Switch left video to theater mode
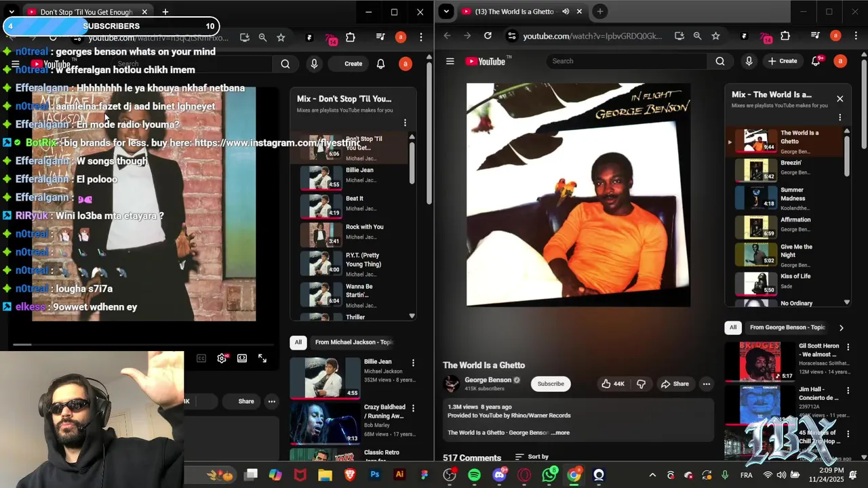This screenshot has height=488, width=868. (x=242, y=359)
